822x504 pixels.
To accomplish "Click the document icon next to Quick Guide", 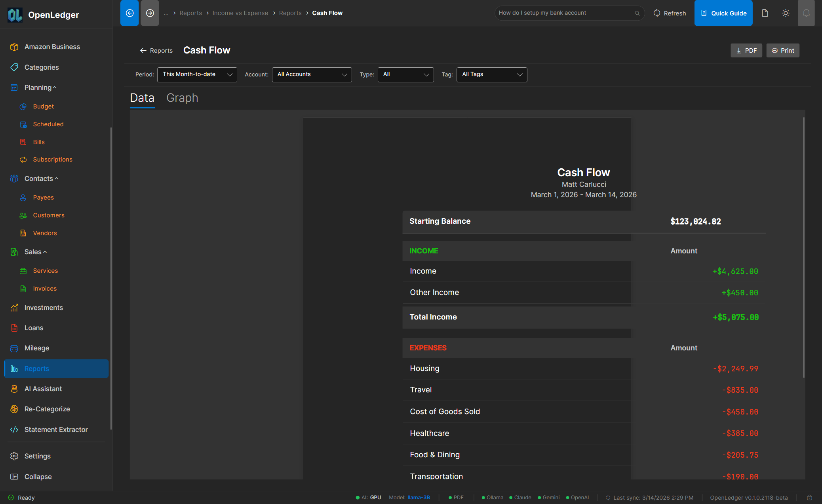I will [x=765, y=13].
